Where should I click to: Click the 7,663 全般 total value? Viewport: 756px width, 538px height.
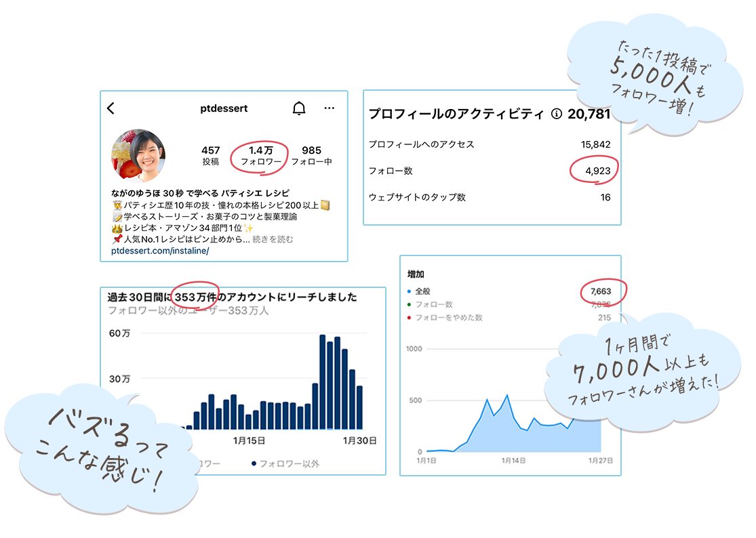pos(601,291)
